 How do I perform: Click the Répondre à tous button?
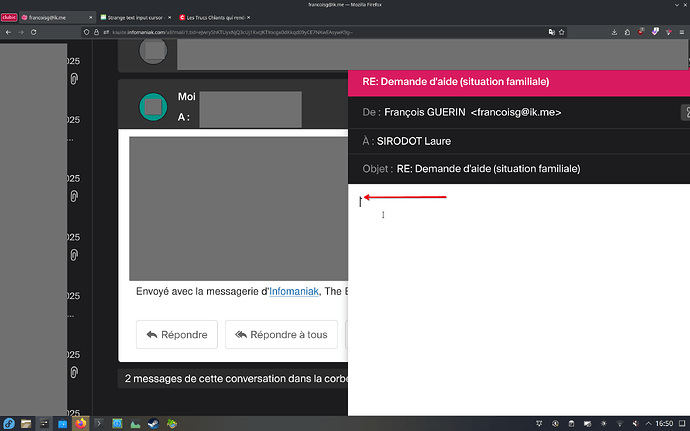click(281, 334)
